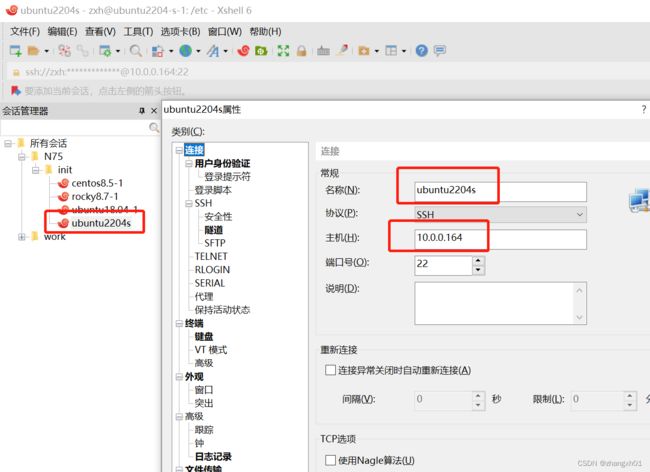Click the Disconnect toolbar icon
The height and width of the screenshot is (472, 650).
tap(64, 51)
